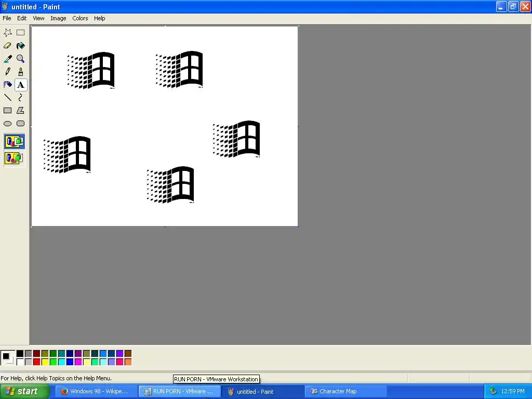Activate the Airbrush spray tool
The height and width of the screenshot is (399, 532).
pyautogui.click(x=7, y=85)
